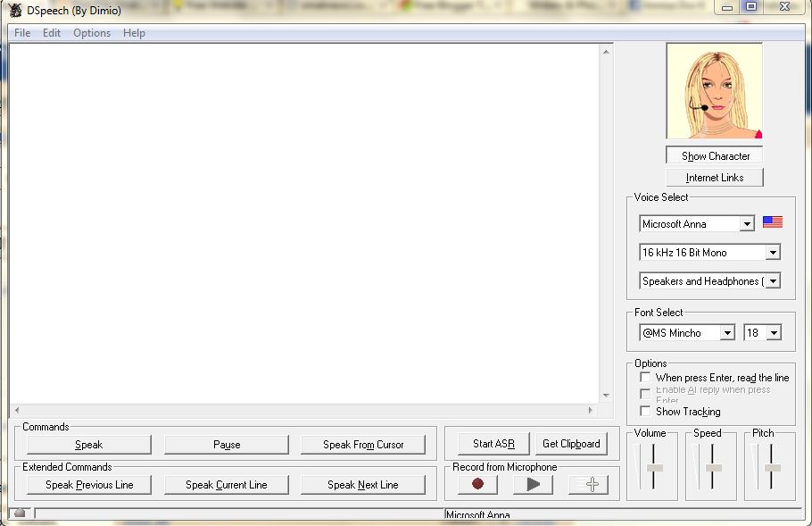Click the Speed slider handle

click(714, 468)
